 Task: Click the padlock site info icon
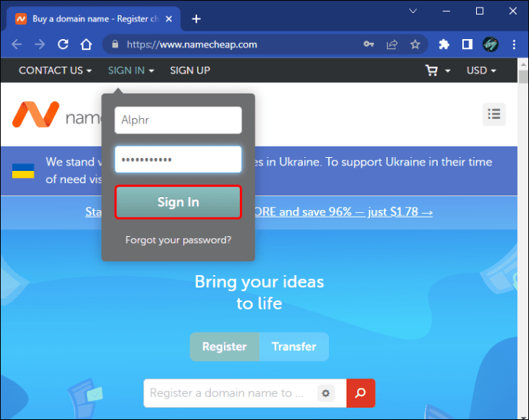115,44
